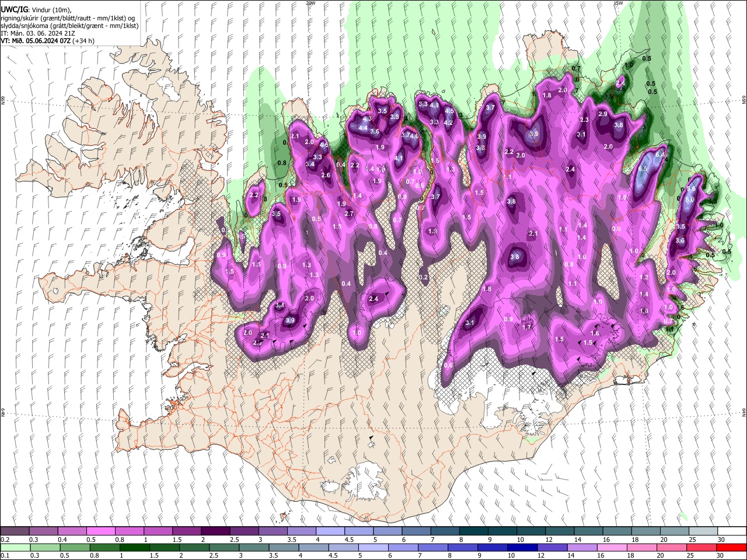The height and width of the screenshot is (560, 747).
Task: Pick the light grey 25–30 snow legend swatch
Action: click(x=704, y=531)
